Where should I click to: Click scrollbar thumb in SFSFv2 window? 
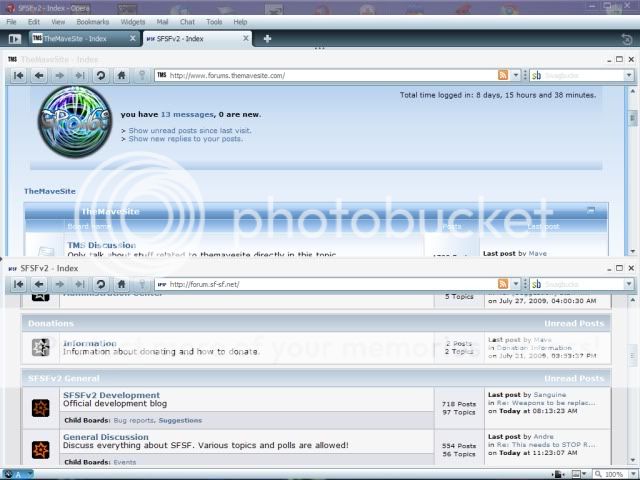pyautogui.click(x=632, y=353)
